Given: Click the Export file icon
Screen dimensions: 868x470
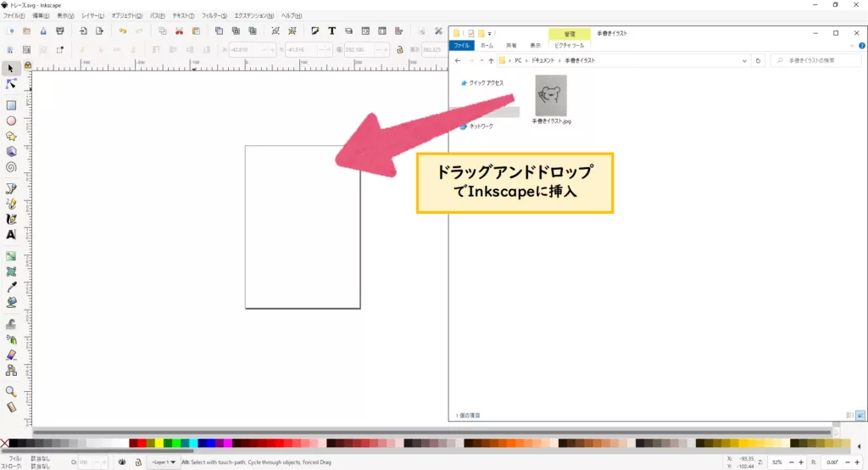Looking at the screenshot, I should point(100,31).
